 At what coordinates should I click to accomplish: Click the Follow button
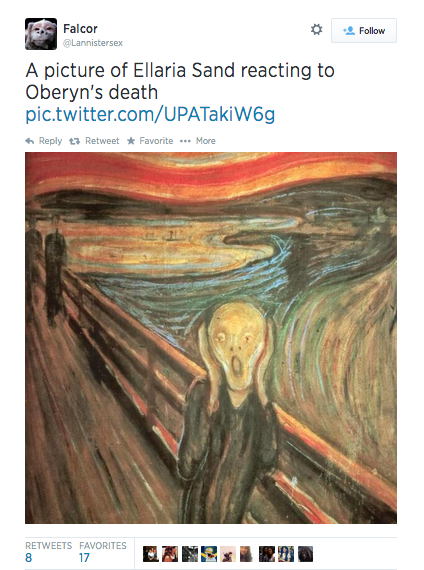pyautogui.click(x=364, y=31)
